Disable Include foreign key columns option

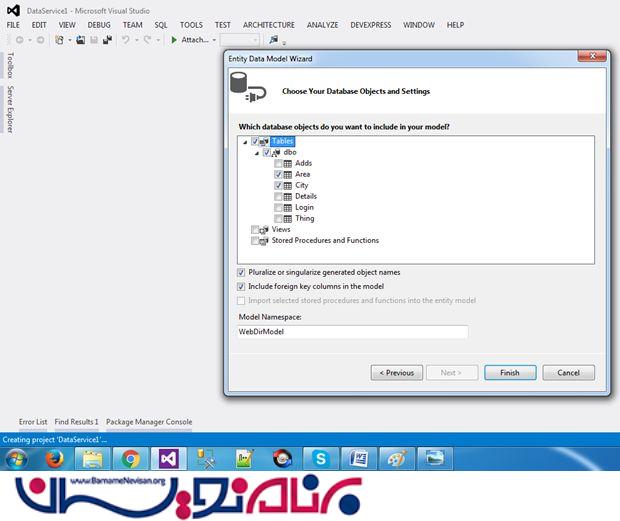(x=241, y=286)
